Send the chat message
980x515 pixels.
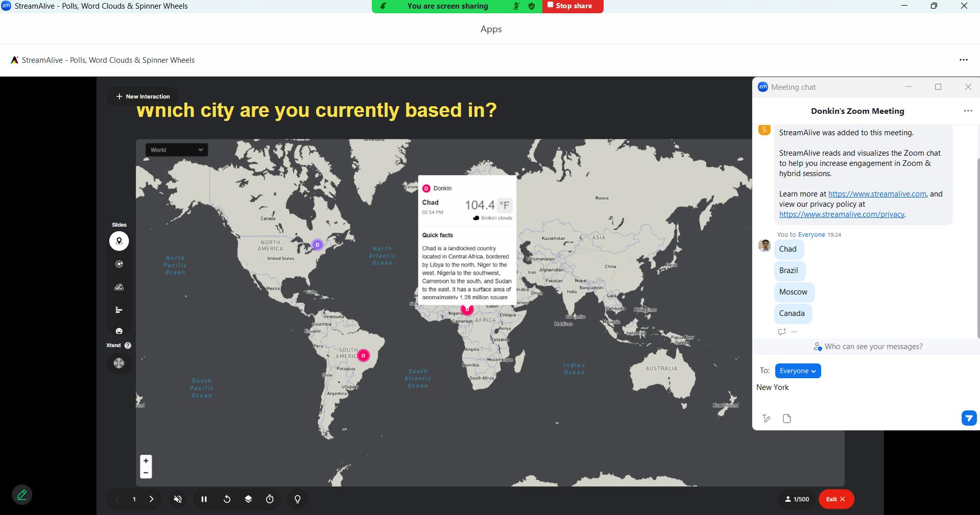click(x=969, y=418)
